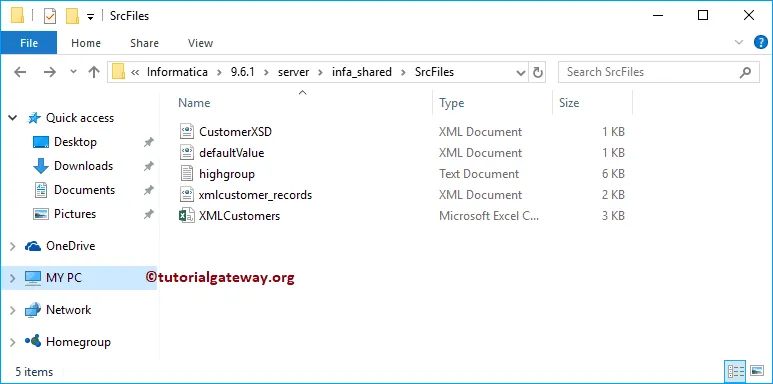Click the Informatica breadcrumb segment

click(x=177, y=72)
